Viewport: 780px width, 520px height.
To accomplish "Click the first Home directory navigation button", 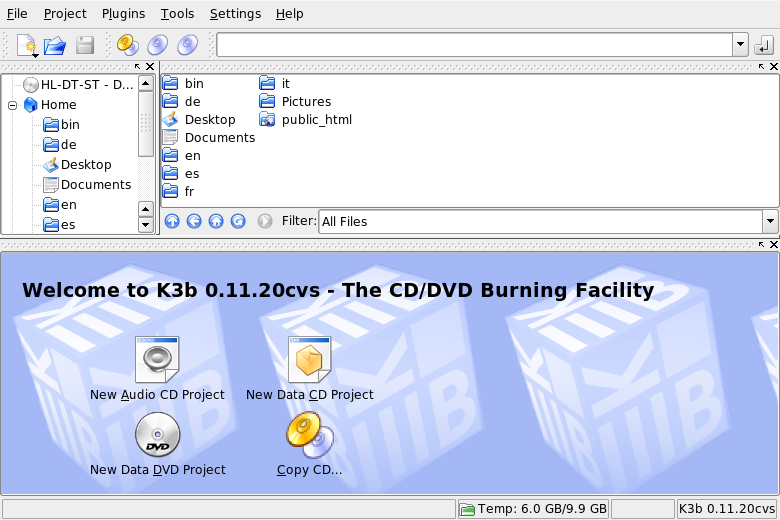I will coord(216,221).
